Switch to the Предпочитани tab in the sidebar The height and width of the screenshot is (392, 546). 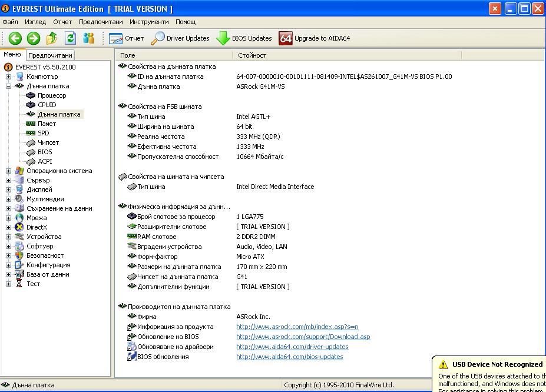[x=50, y=55]
